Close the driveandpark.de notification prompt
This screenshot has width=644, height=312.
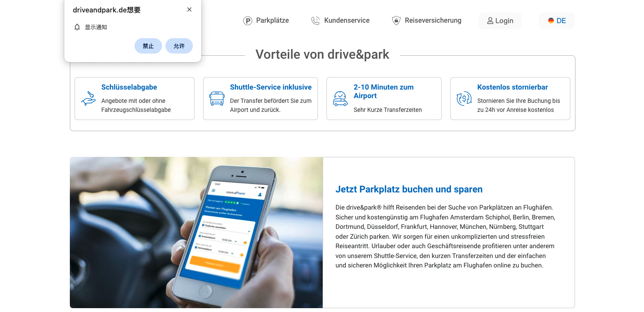(x=189, y=9)
